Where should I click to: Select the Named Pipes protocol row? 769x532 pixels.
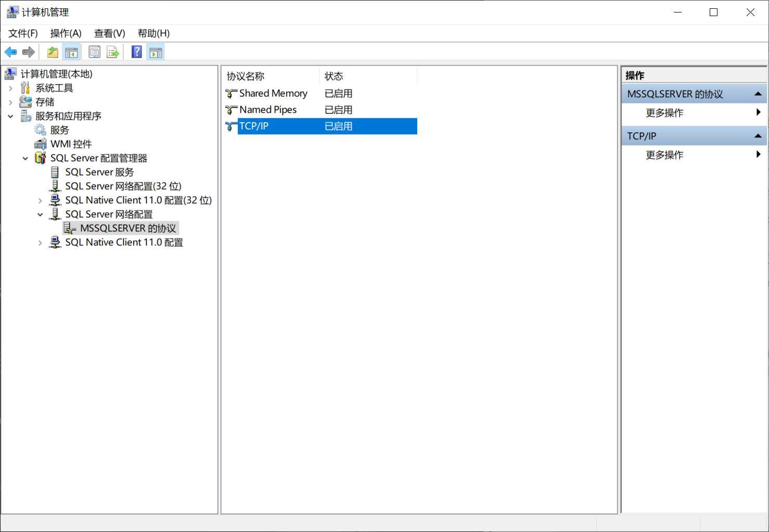tap(321, 110)
